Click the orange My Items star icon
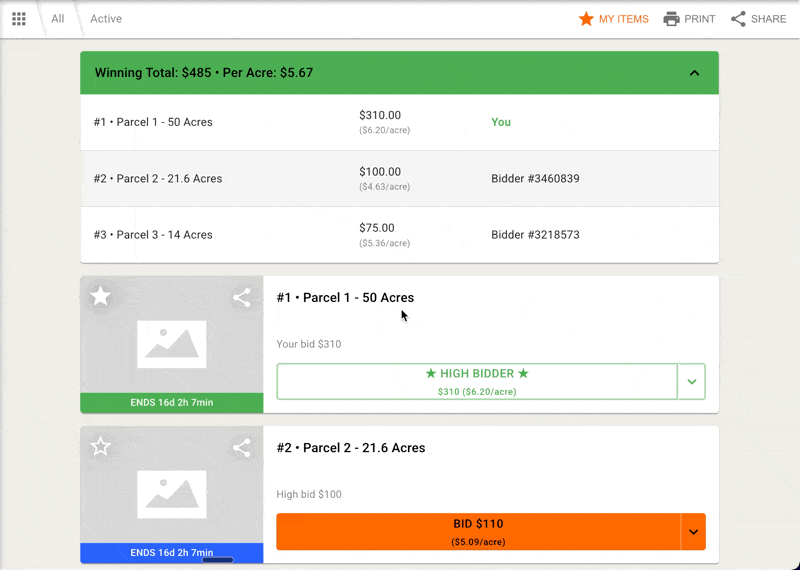The width and height of the screenshot is (800, 570). (x=586, y=19)
